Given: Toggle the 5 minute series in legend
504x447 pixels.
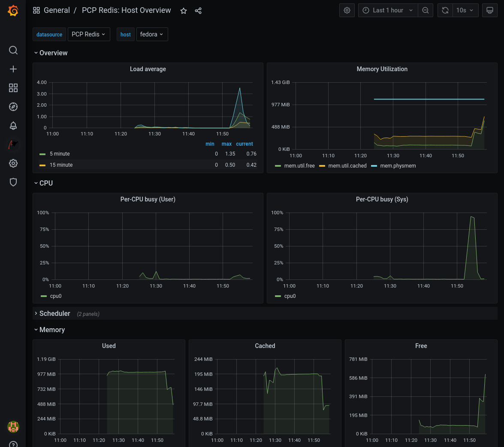Looking at the screenshot, I should pyautogui.click(x=59, y=154).
